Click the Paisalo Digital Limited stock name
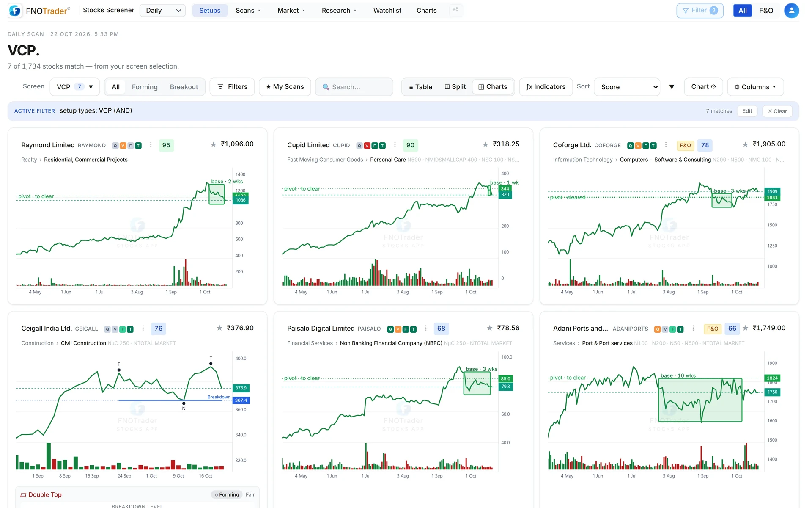The width and height of the screenshot is (812, 508). coord(321,328)
